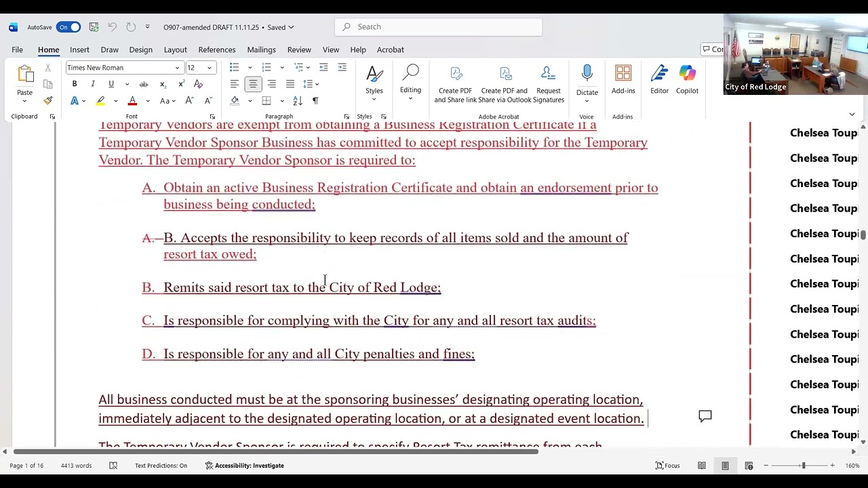Open the borders dropdown arrow
The height and width of the screenshot is (488, 868).
point(281,101)
